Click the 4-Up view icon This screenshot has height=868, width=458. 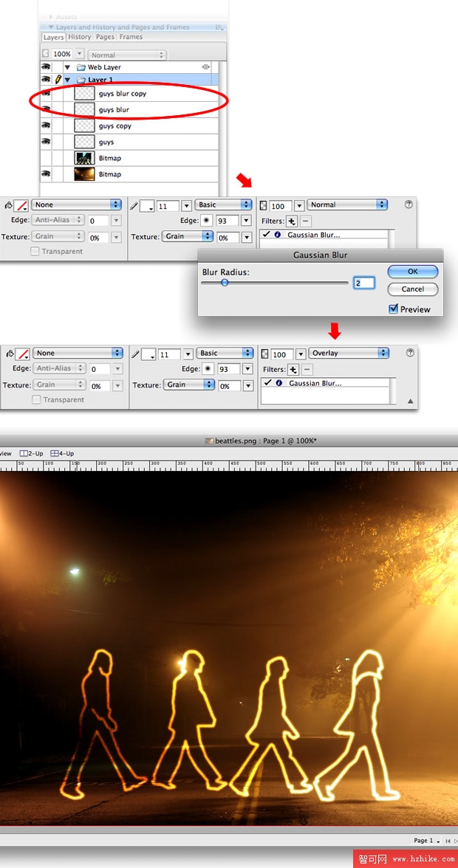coord(62,453)
